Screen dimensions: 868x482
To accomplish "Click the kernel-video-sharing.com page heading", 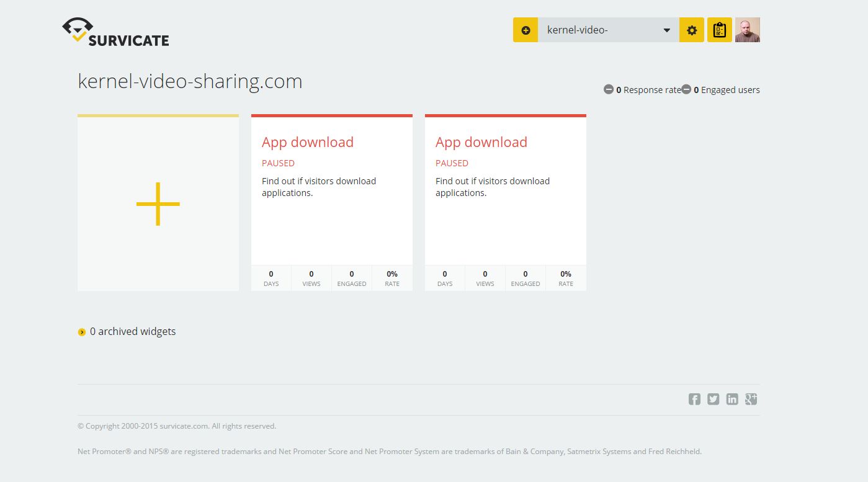I will pos(190,81).
